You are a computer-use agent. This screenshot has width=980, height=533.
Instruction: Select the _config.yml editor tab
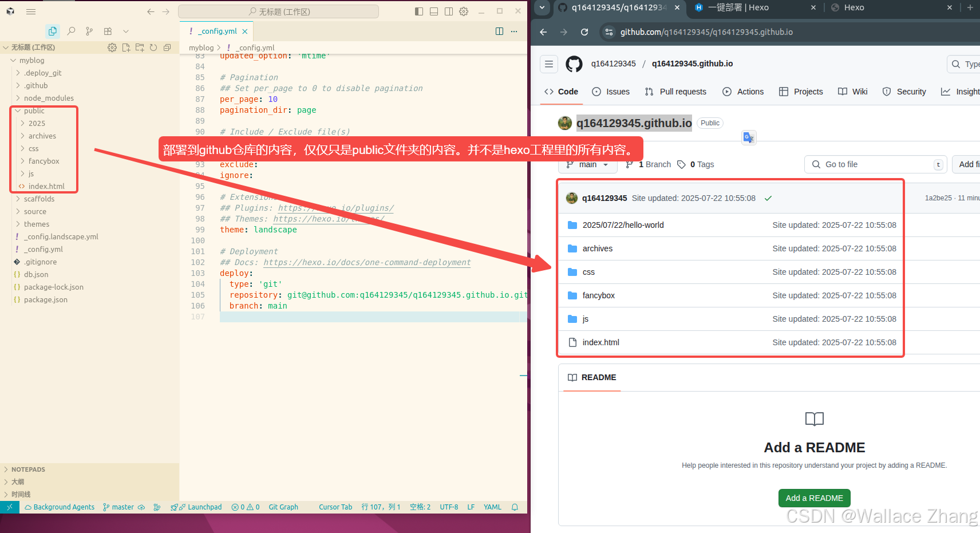(216, 31)
